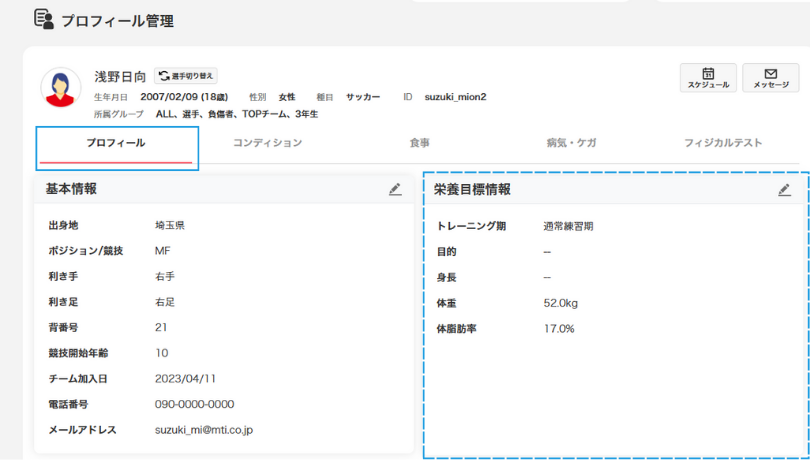Click the player name 浅野日向
The image size is (810, 460).
click(x=120, y=76)
